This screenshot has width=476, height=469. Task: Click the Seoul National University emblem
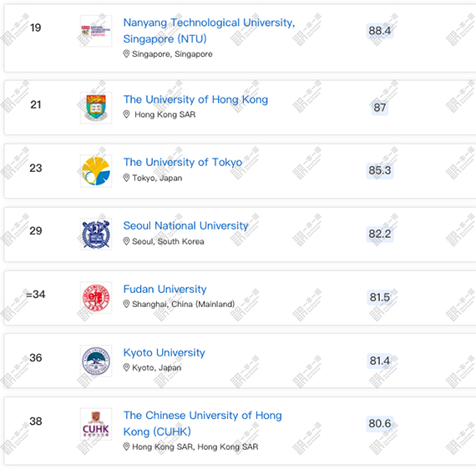(x=96, y=234)
